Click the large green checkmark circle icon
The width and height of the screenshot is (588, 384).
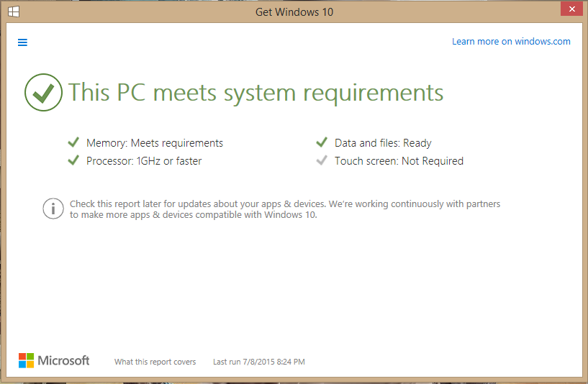click(x=43, y=92)
